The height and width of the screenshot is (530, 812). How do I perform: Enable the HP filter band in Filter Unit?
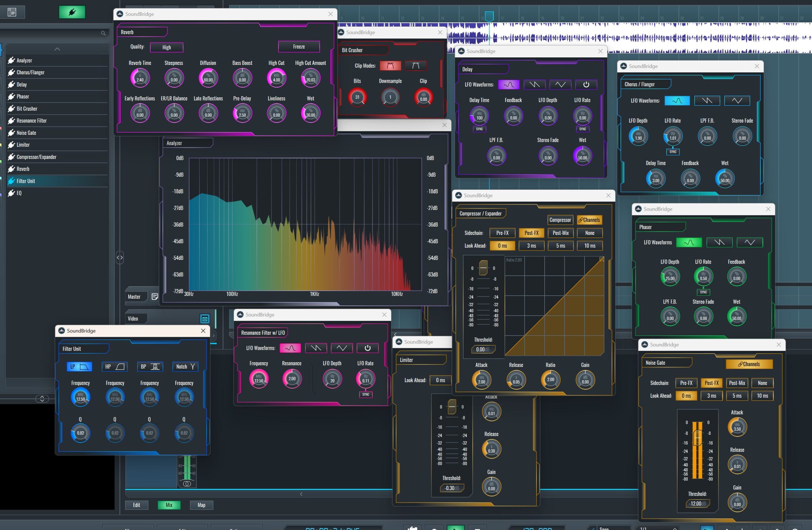115,367
